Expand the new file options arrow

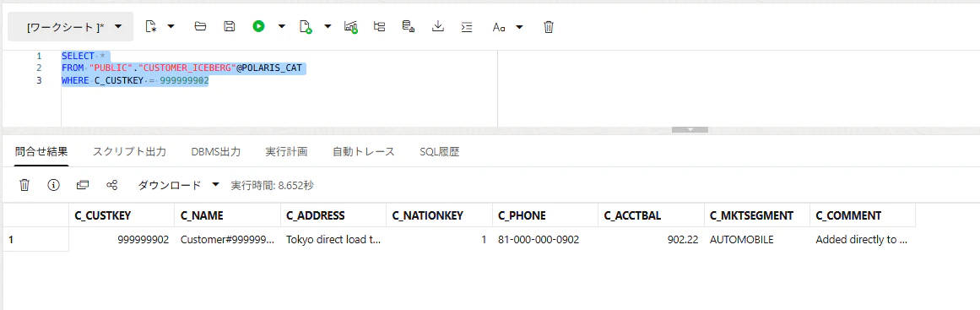[x=171, y=26]
